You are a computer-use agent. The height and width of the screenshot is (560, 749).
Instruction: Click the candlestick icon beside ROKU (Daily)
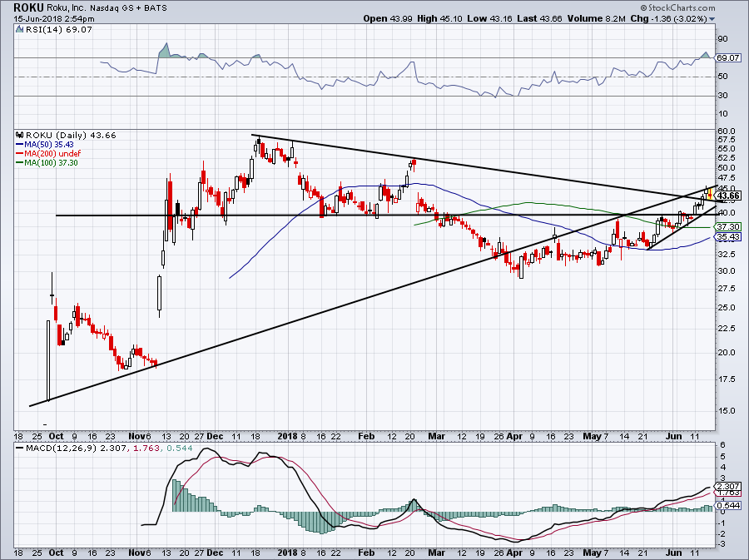(20, 135)
